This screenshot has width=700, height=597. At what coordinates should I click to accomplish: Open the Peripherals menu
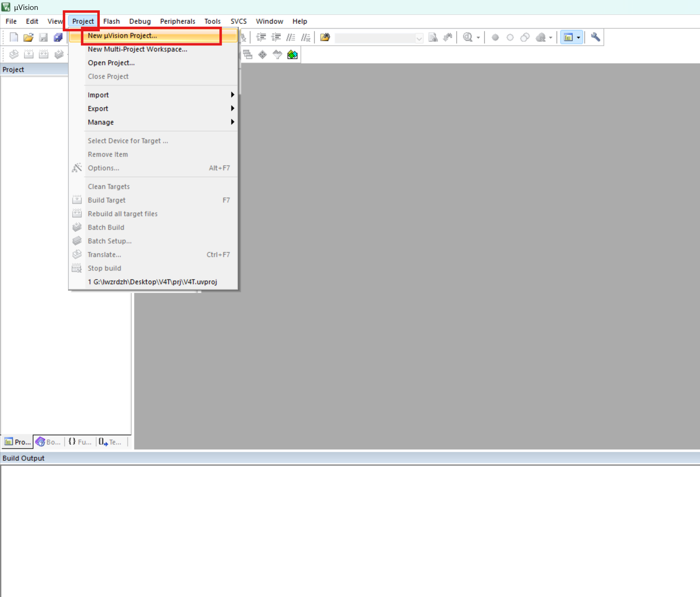178,21
